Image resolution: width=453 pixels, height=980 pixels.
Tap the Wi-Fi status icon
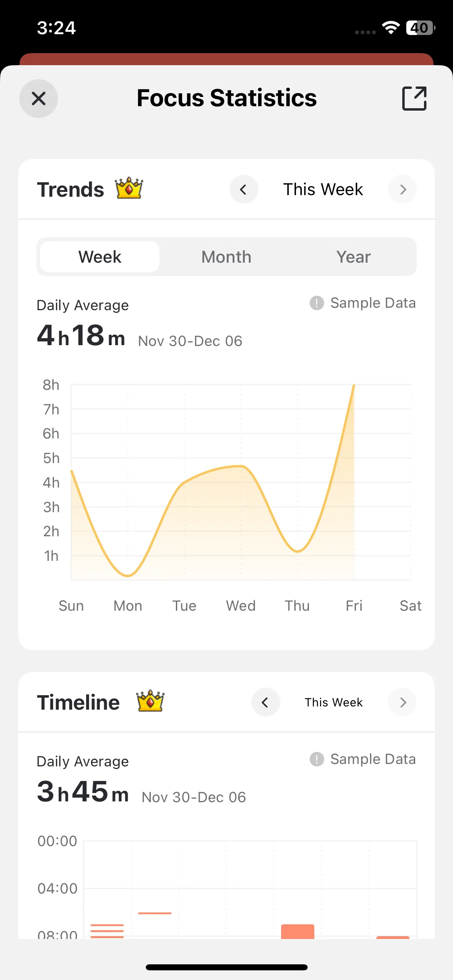point(391,28)
